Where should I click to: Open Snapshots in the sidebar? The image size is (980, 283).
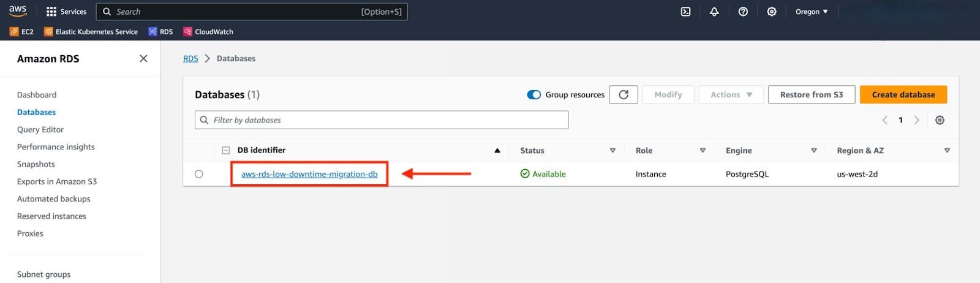click(x=36, y=164)
